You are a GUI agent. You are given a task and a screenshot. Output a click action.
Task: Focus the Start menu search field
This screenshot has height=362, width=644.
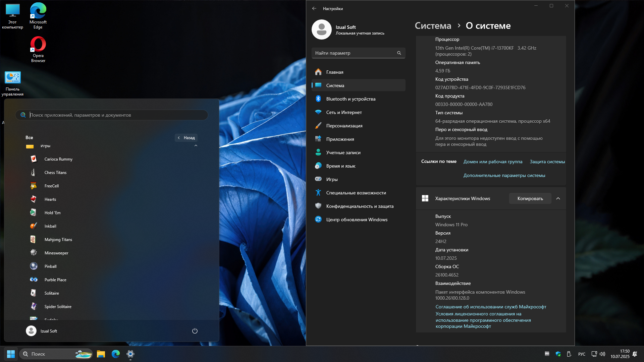(x=112, y=115)
